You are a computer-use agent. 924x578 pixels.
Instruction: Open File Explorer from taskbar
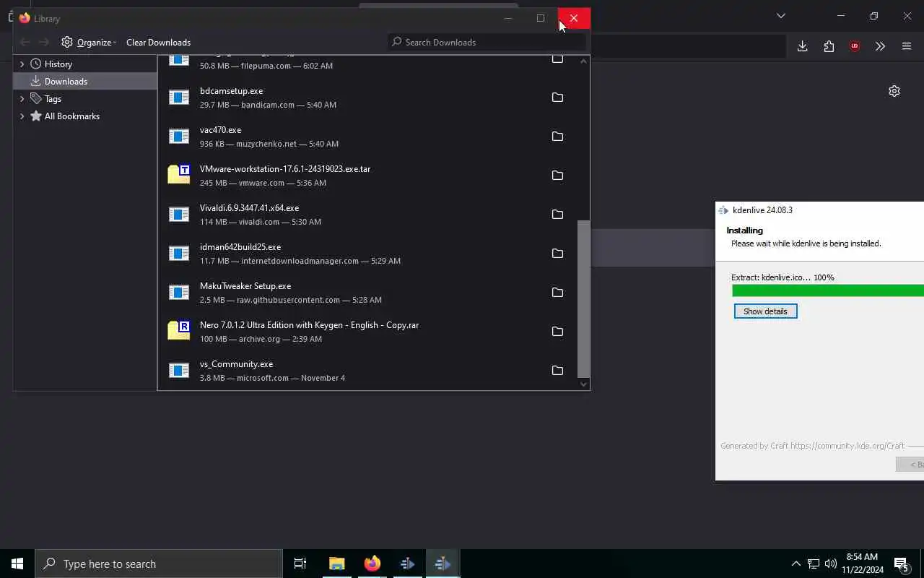coord(336,564)
